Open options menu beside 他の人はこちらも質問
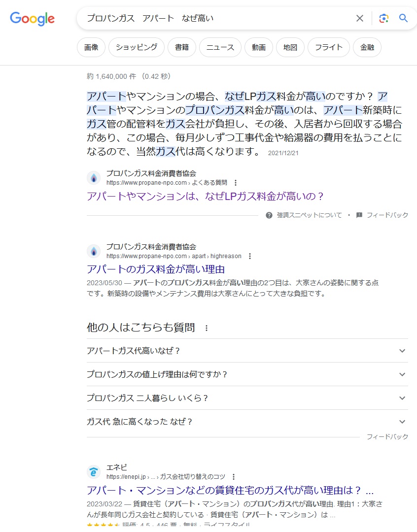 [207, 328]
